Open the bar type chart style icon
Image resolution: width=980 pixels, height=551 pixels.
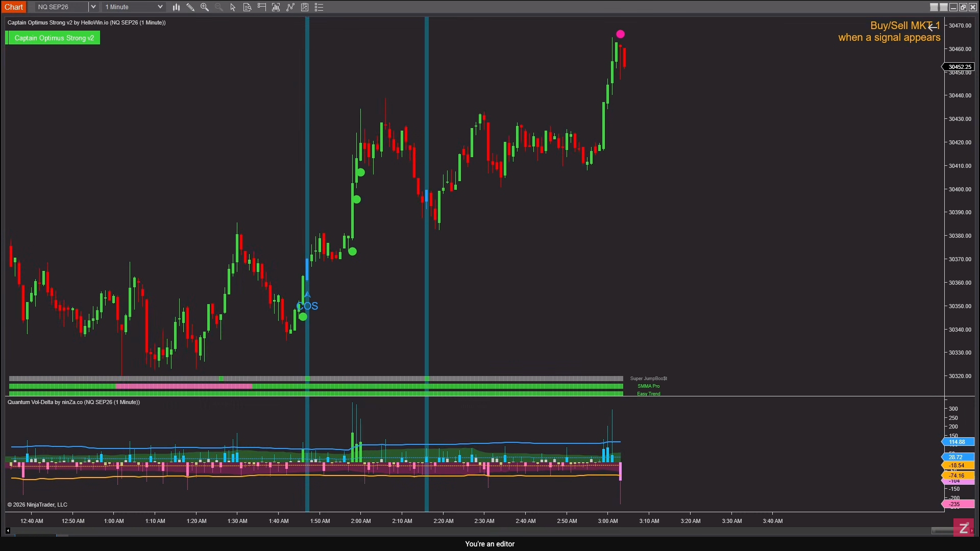176,7
